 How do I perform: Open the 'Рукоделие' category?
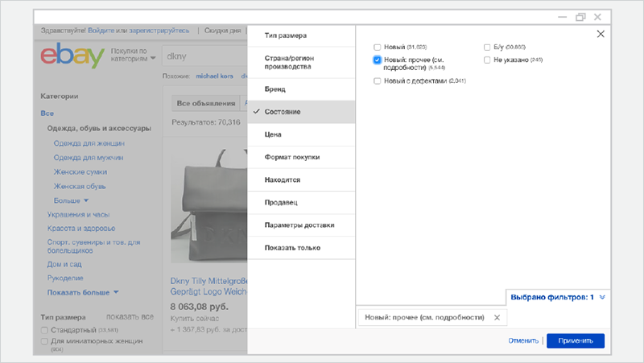(65, 278)
